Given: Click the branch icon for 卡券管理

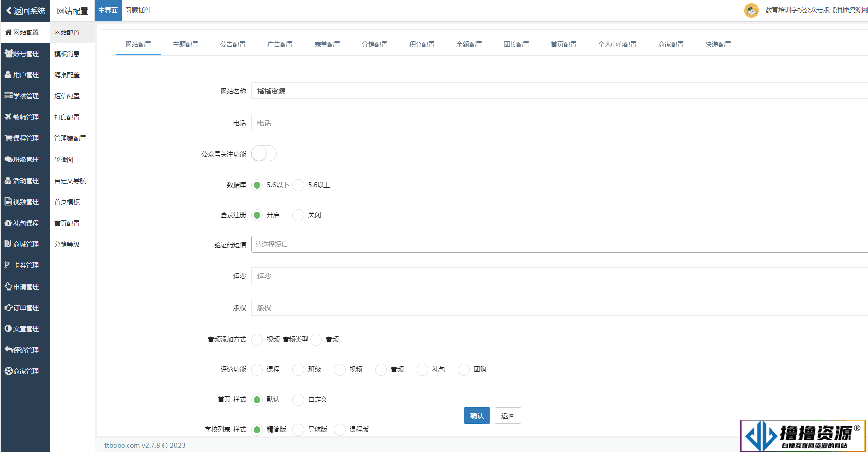Looking at the screenshot, I should tap(7, 265).
